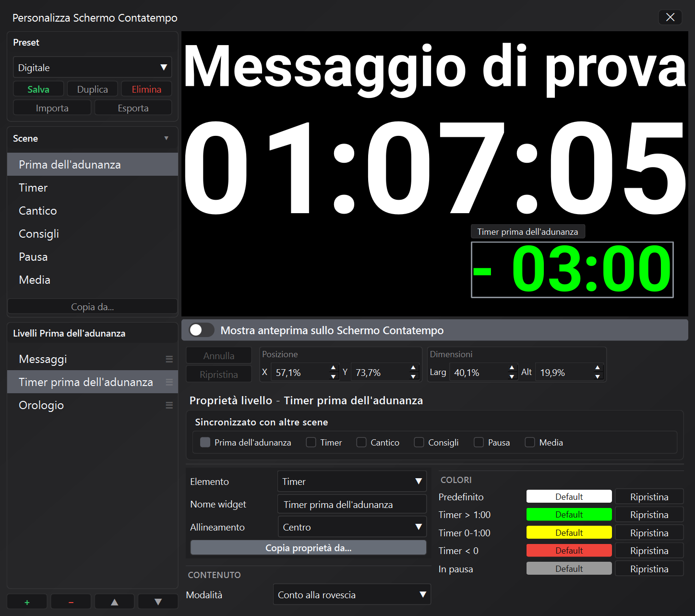Click the Nome widget text field
Image resolution: width=695 pixels, height=616 pixels.
coord(352,504)
